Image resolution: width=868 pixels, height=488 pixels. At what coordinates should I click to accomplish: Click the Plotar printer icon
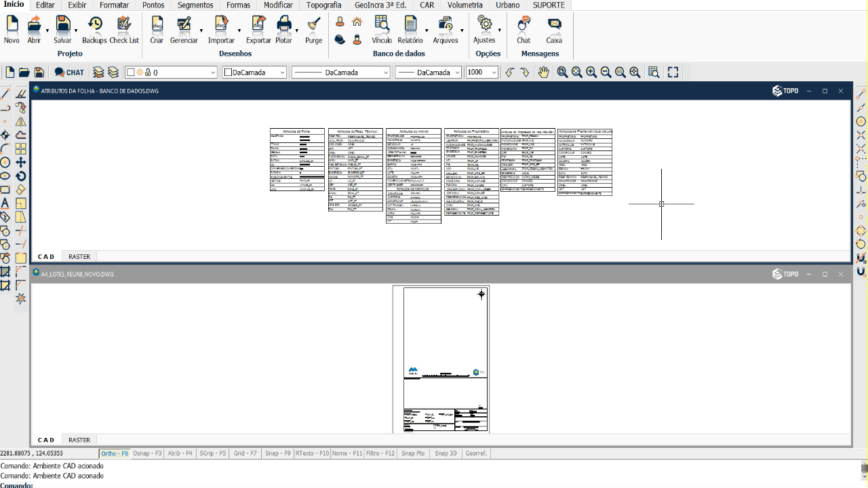pyautogui.click(x=283, y=29)
